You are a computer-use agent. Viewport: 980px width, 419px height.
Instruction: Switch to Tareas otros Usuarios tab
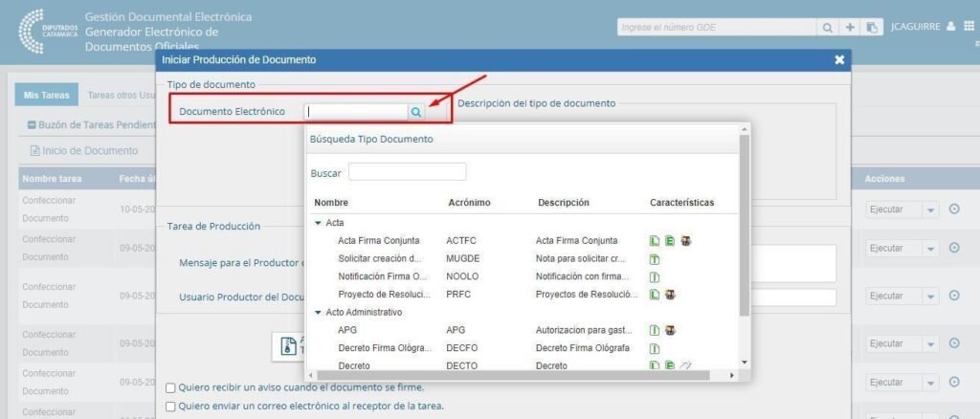[122, 96]
